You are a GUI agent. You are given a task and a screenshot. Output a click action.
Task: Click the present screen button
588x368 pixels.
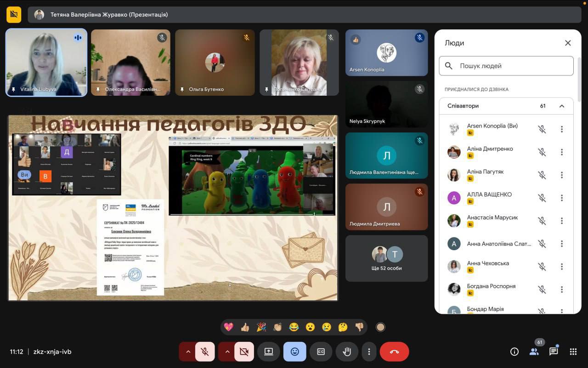pos(269,352)
